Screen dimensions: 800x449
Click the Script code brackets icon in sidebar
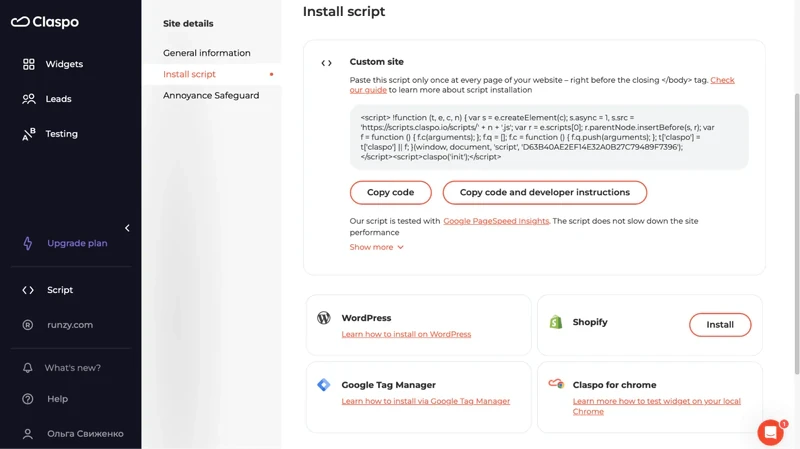tap(28, 290)
